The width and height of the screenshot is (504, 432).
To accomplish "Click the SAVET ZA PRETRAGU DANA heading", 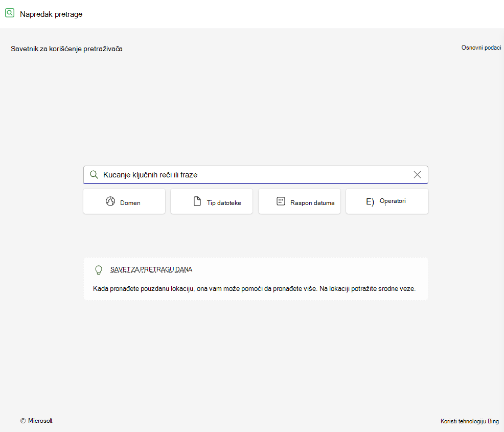I will (151, 269).
